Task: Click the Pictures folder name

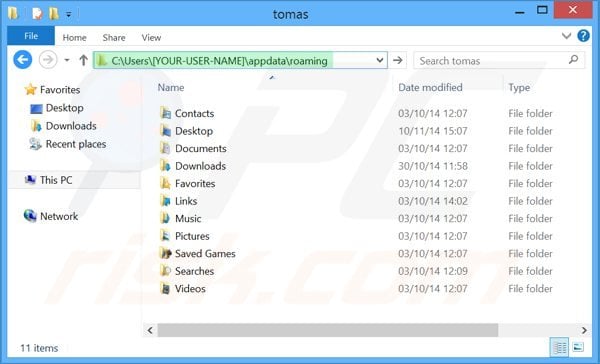Action: [192, 236]
